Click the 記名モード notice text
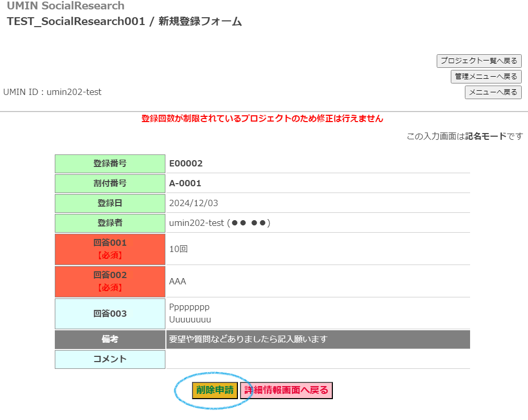Screen dimensions: 528x420 click(x=464, y=137)
